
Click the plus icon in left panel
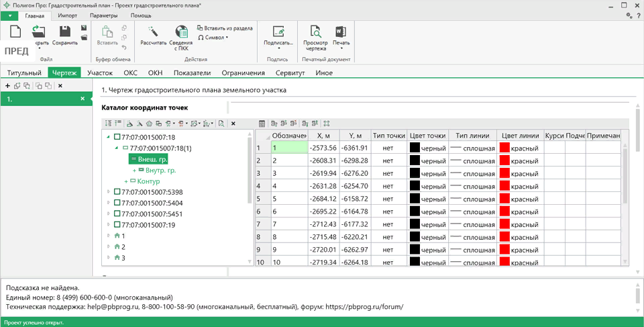coord(7,86)
